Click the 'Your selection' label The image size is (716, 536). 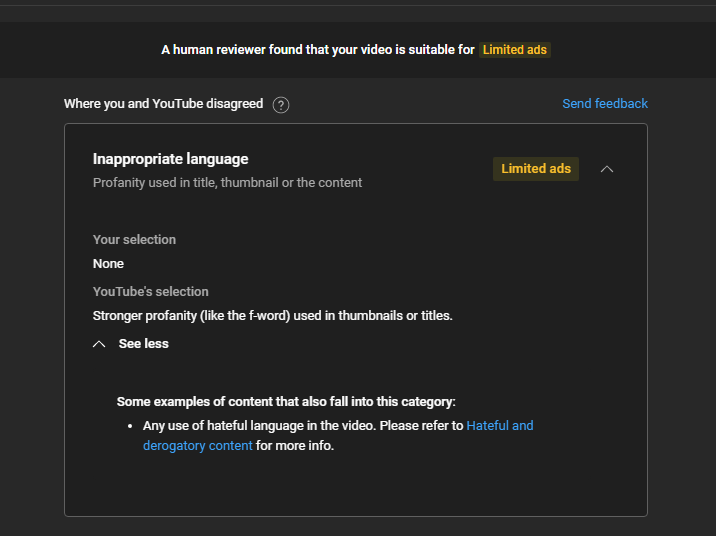(x=134, y=240)
